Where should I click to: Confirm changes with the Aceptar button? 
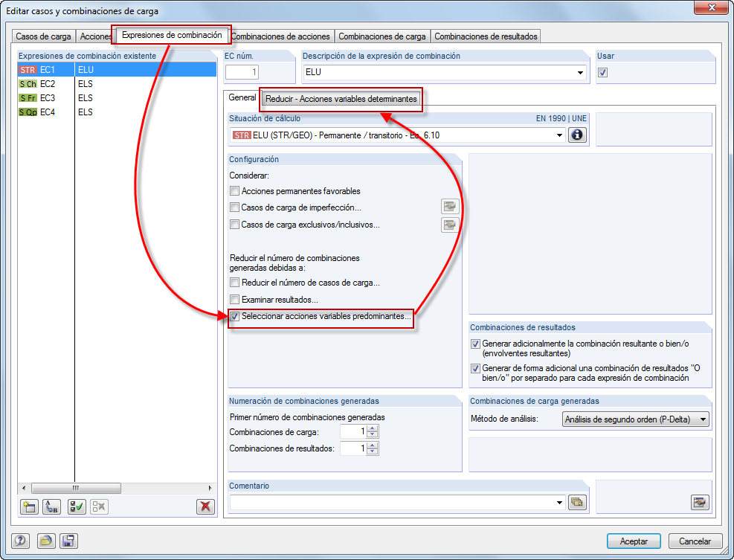tap(634, 541)
